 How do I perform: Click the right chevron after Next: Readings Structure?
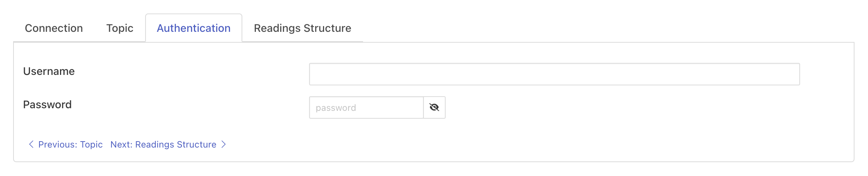tap(224, 144)
